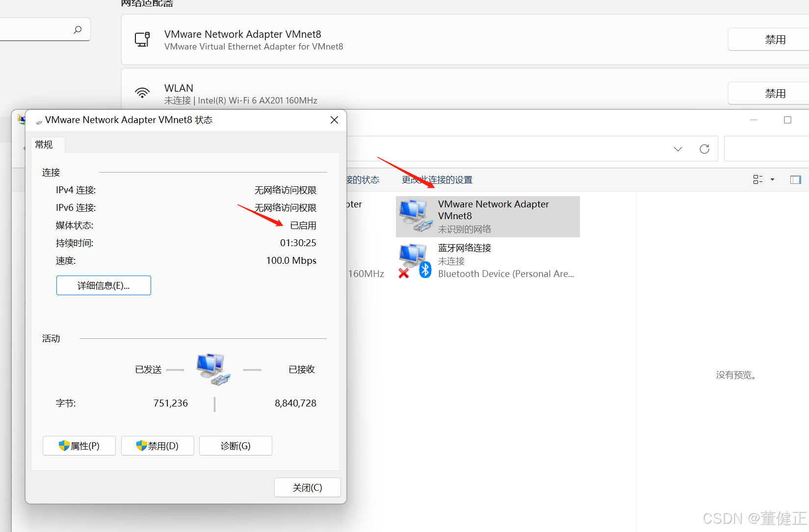Click the 8,840,728 bytes received value
This screenshot has height=532, width=809.
[295, 403]
